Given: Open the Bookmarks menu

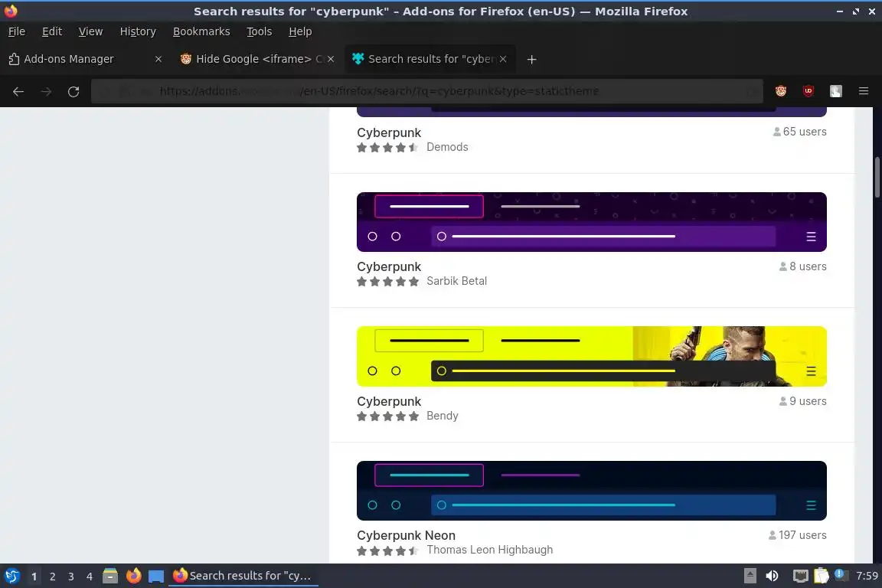Looking at the screenshot, I should tap(201, 31).
